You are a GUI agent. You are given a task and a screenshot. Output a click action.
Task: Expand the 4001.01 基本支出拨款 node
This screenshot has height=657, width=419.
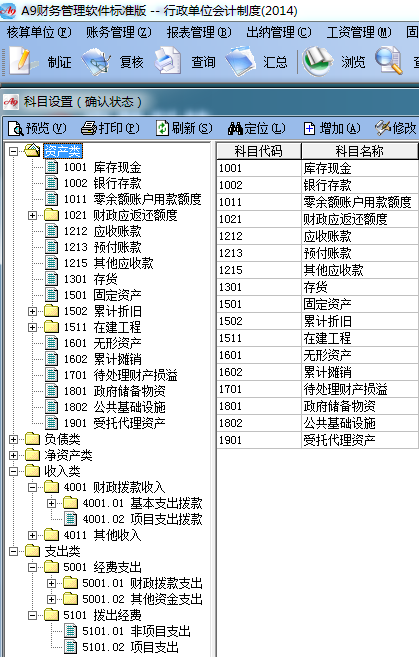(x=51, y=503)
